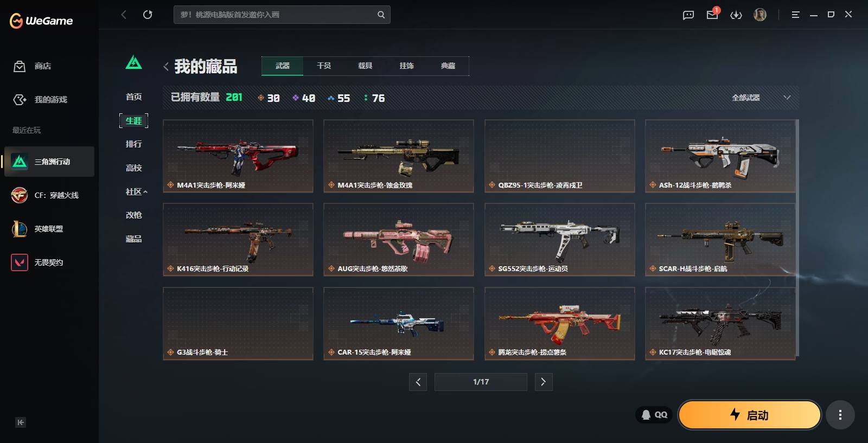The width and height of the screenshot is (868, 443).
Task: Expand the 社区 community submenu
Action: point(136,191)
